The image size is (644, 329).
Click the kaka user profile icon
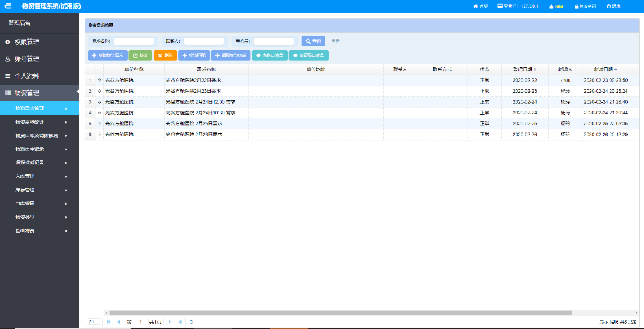(551, 6)
